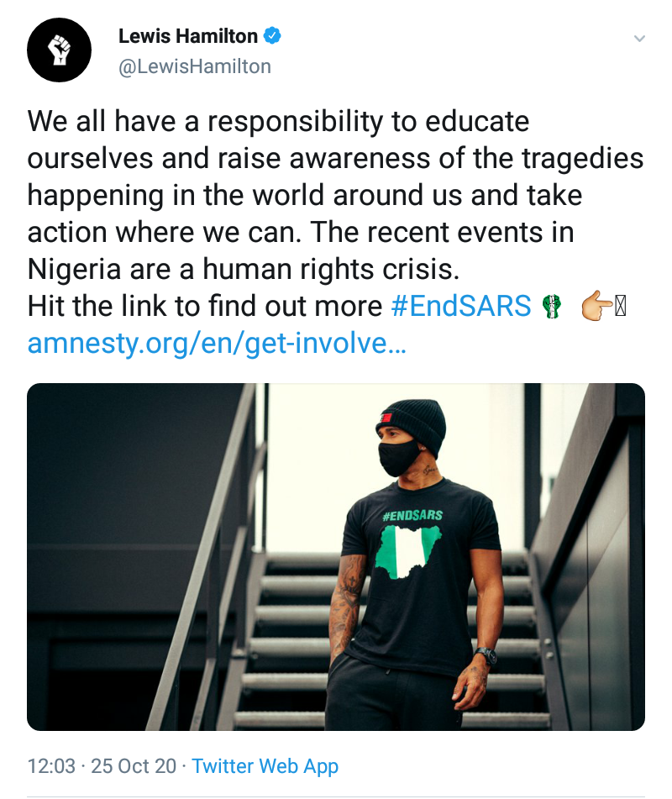Click the blue verified badge
This screenshot has height=799, width=672.
click(x=272, y=36)
